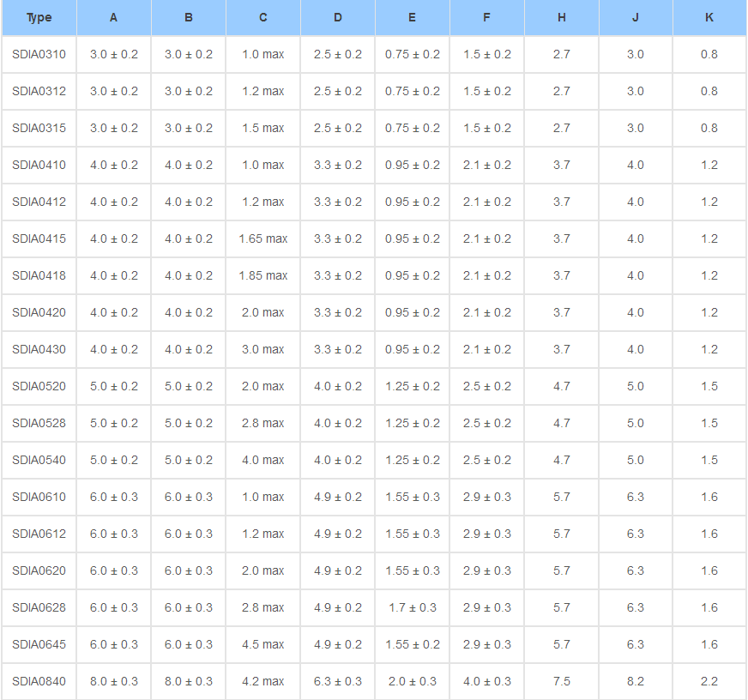Select the SDIA0412 type cell

39,202
